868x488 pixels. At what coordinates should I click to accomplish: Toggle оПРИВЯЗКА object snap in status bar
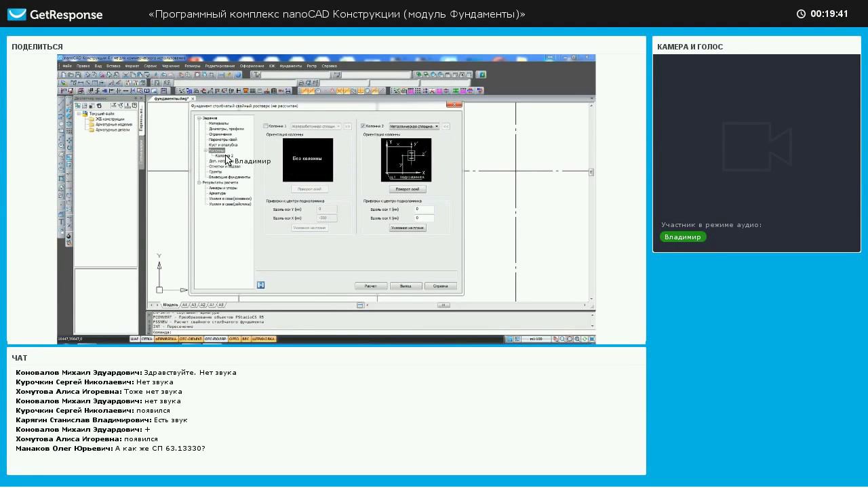click(x=166, y=339)
